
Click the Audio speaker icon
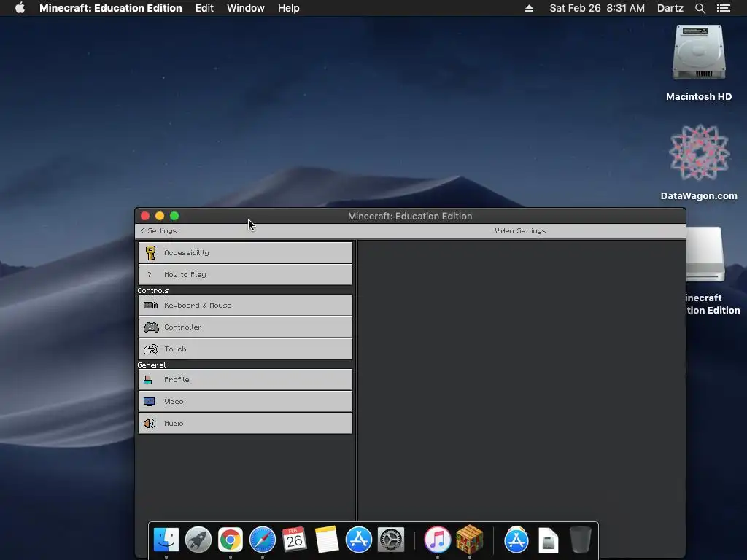(150, 424)
